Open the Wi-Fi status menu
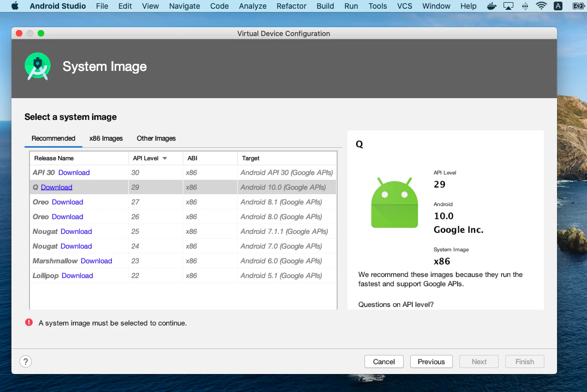 coord(541,6)
